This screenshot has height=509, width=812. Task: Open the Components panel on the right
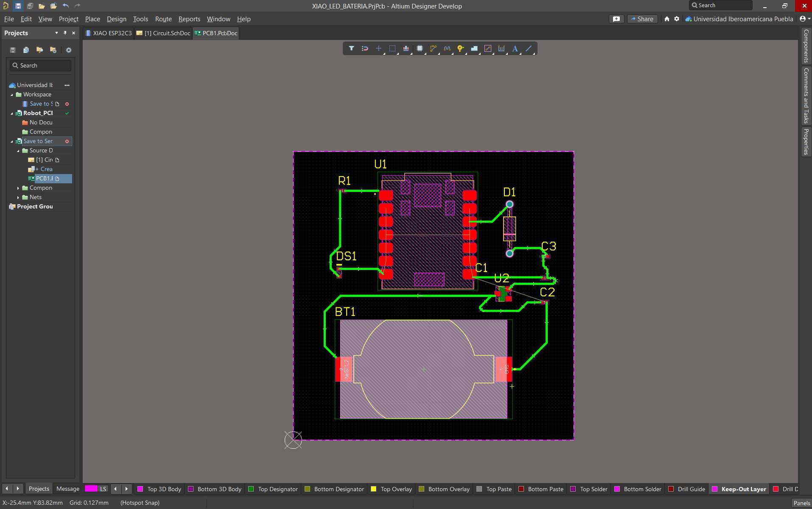tap(806, 46)
